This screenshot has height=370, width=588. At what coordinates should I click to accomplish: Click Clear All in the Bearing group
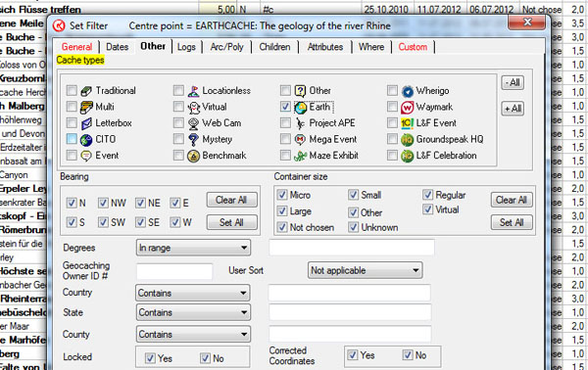[x=231, y=200]
